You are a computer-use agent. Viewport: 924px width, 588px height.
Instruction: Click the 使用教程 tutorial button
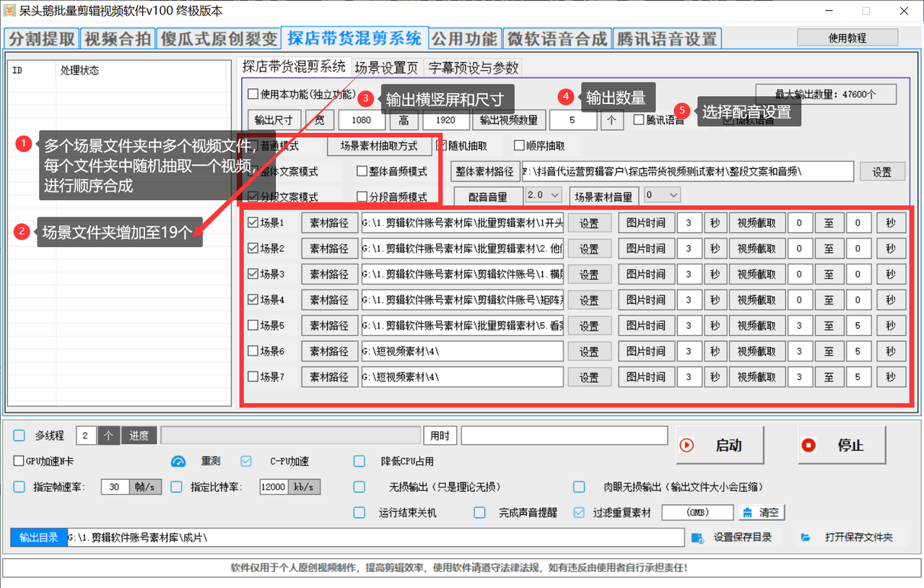pos(847,38)
